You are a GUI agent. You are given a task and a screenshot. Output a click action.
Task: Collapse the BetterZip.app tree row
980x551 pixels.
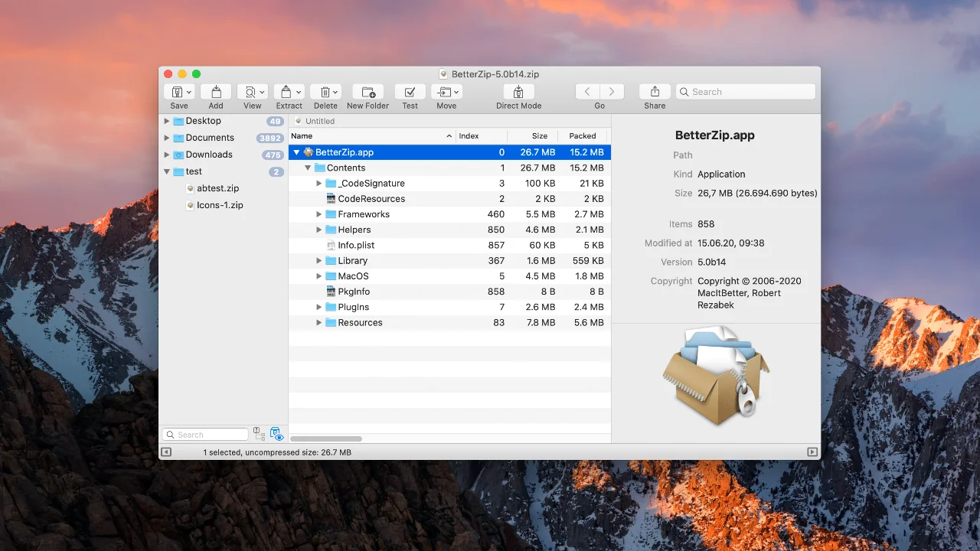297,152
